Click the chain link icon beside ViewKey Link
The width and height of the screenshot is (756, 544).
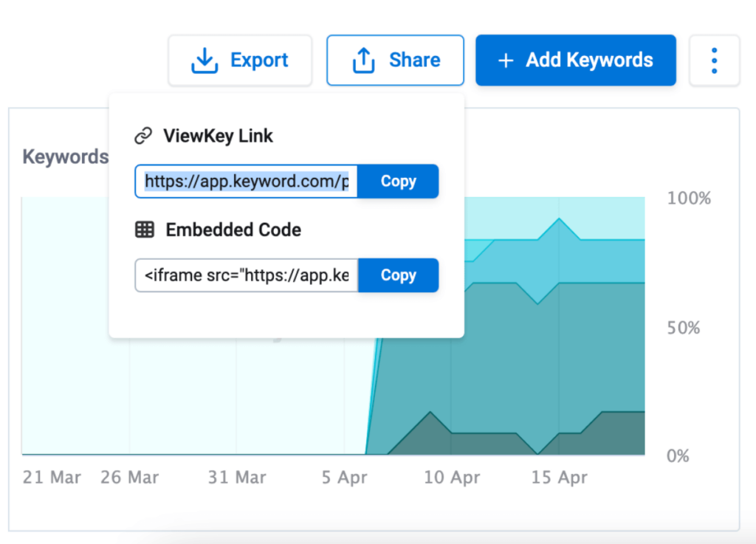pyautogui.click(x=143, y=135)
